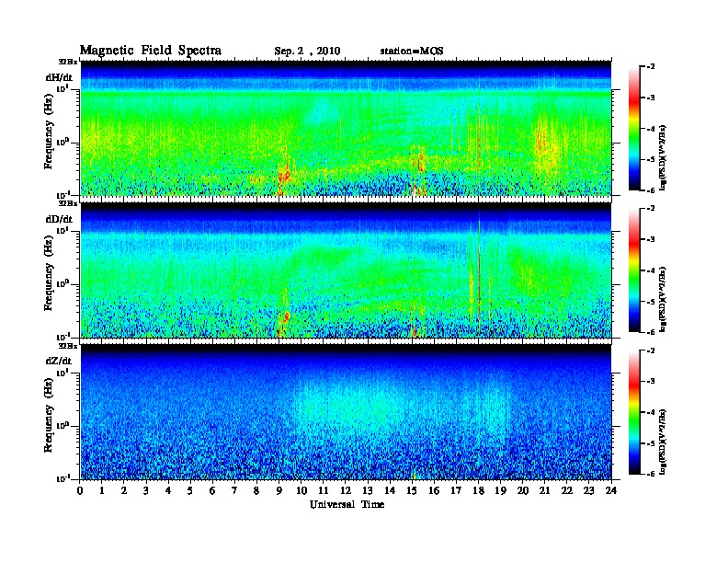The image size is (728, 563).
Task: Click hour 7 on the time axis
Action: 235,490
